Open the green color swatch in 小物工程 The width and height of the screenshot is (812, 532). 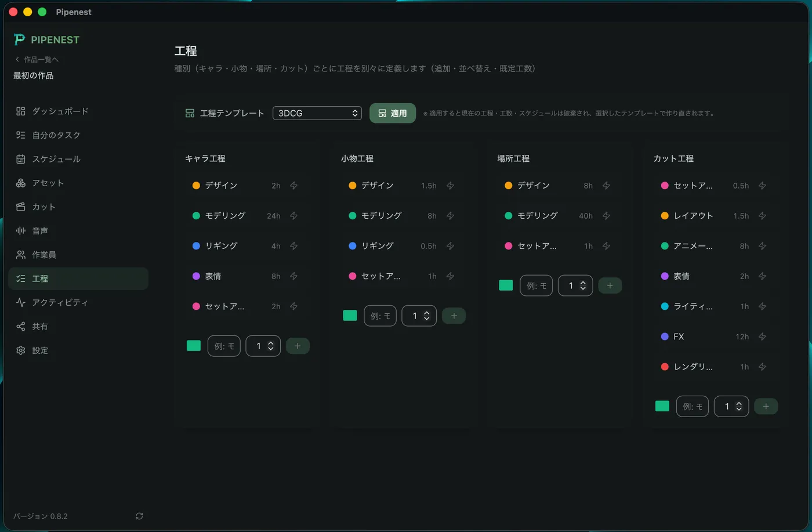pos(350,316)
